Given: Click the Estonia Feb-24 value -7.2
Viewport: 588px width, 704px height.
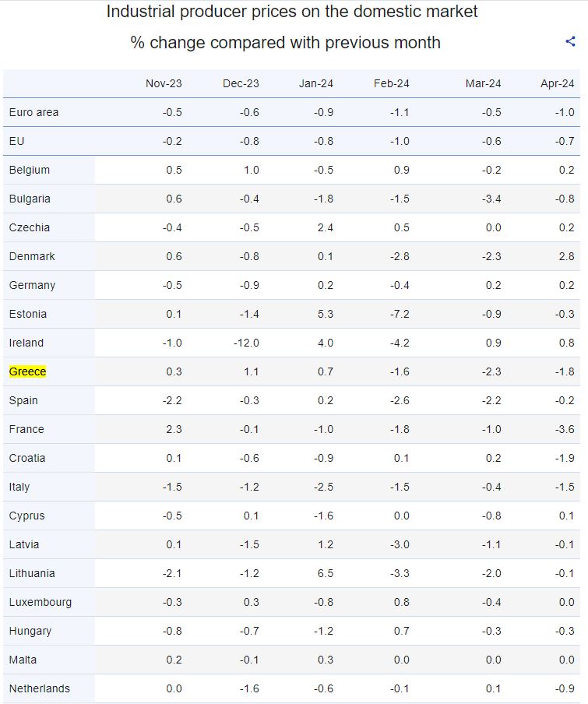Looking at the screenshot, I should pos(400,314).
